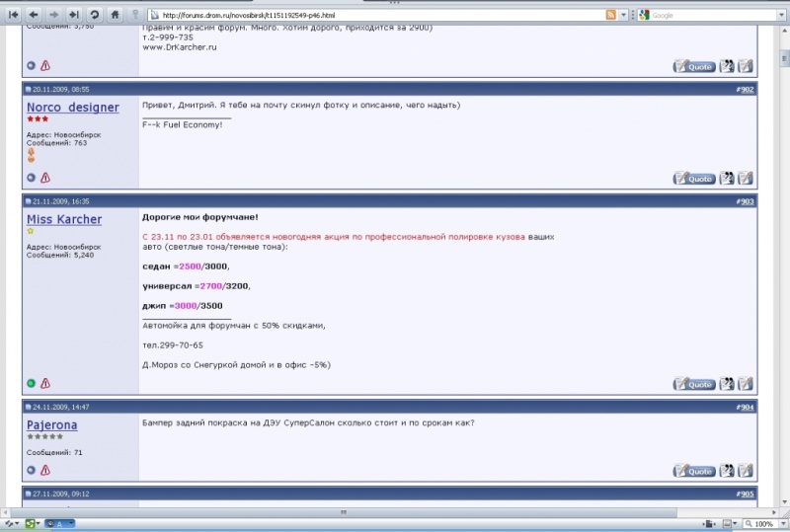
Task: Click the quick reply icon on post #904
Action: 746,471
